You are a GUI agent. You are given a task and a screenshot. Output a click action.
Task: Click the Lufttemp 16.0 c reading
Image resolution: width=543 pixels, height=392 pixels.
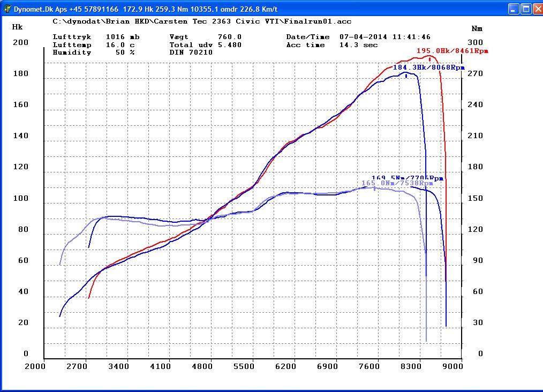[x=93, y=45]
